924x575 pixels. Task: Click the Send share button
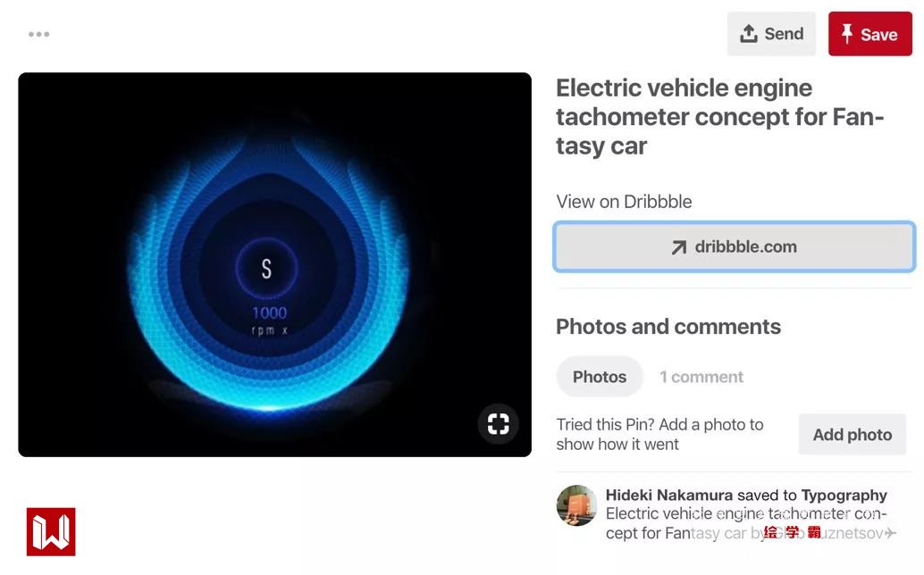771,34
